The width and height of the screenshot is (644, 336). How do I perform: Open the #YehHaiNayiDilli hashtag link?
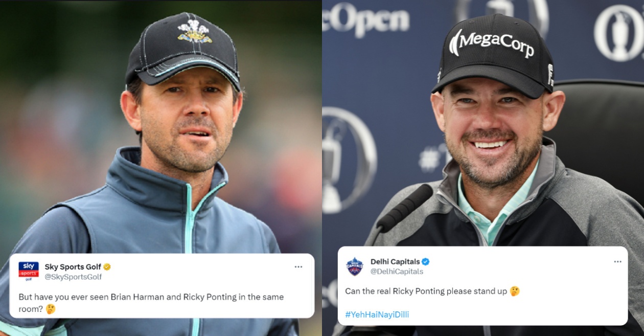(x=377, y=315)
